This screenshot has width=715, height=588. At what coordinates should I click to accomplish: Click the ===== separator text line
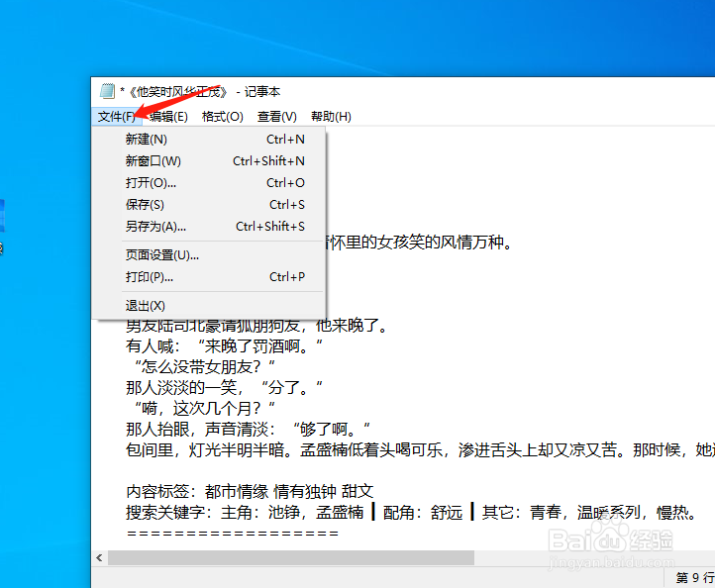coord(233,534)
